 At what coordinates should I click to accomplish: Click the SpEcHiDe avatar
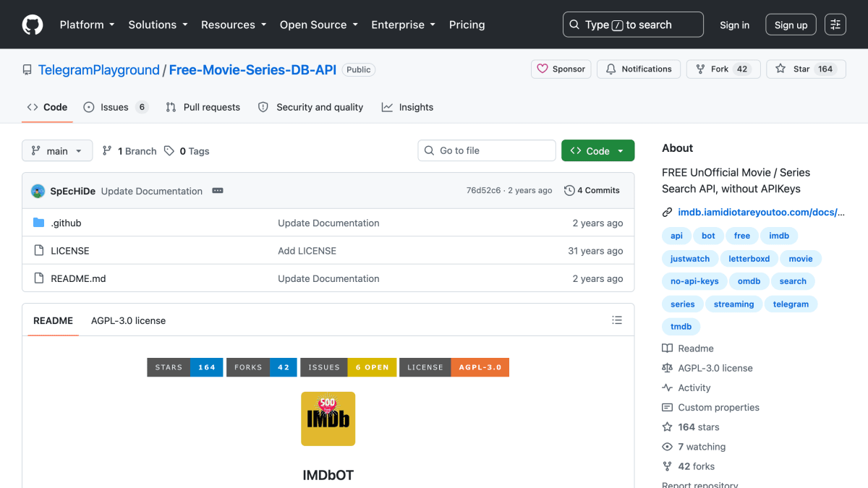38,191
